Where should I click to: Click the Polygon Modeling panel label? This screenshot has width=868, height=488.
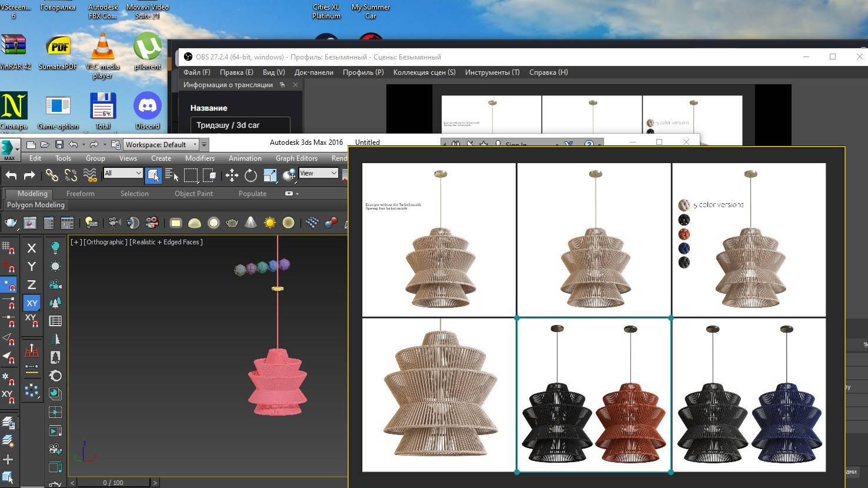(36, 205)
